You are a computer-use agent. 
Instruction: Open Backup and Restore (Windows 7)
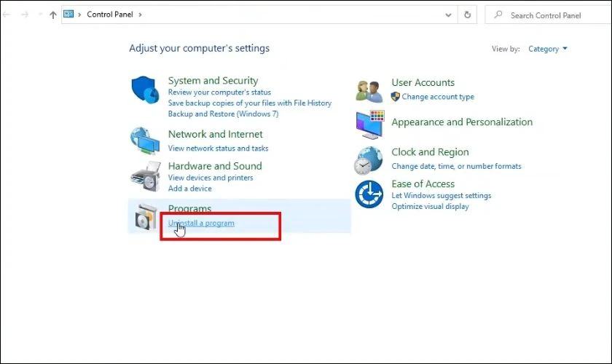pos(223,114)
